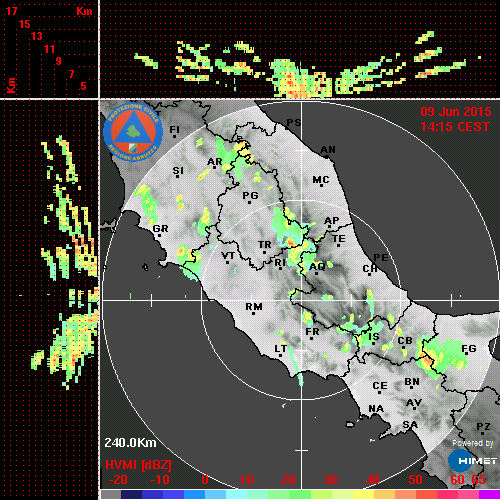Click the PG city marker
The width and height of the screenshot is (500, 500).
click(249, 202)
